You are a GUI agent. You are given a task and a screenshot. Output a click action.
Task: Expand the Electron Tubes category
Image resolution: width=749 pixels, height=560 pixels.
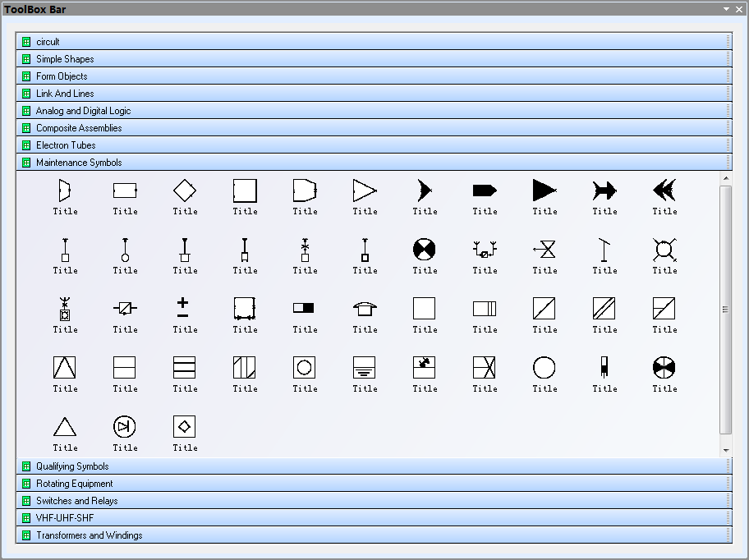point(66,145)
